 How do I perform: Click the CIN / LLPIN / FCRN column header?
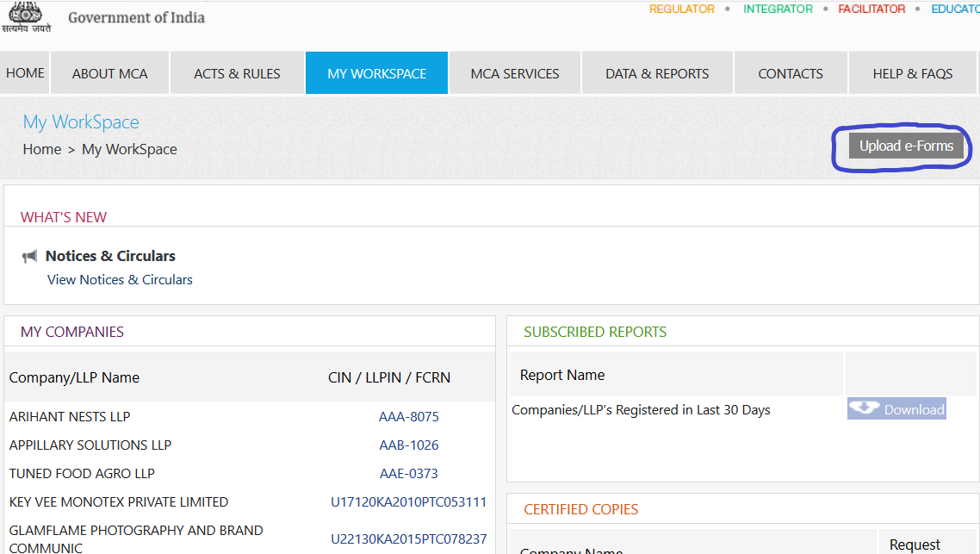pyautogui.click(x=388, y=377)
